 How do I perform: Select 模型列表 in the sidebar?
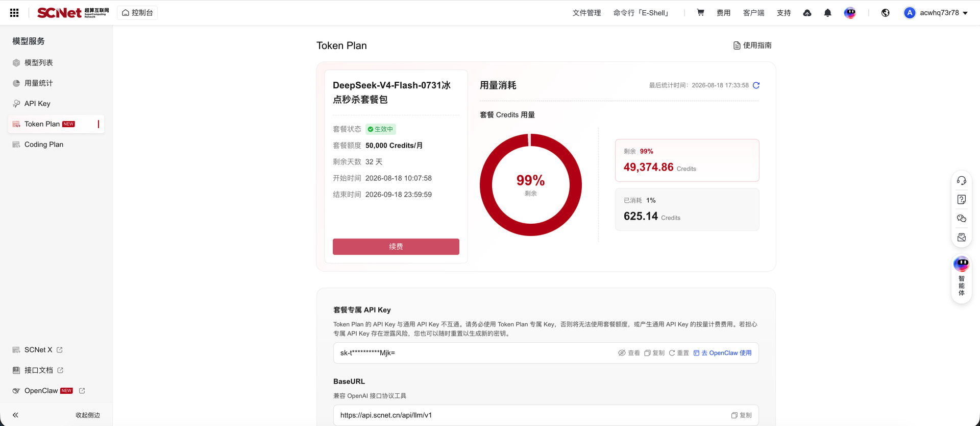(56, 63)
